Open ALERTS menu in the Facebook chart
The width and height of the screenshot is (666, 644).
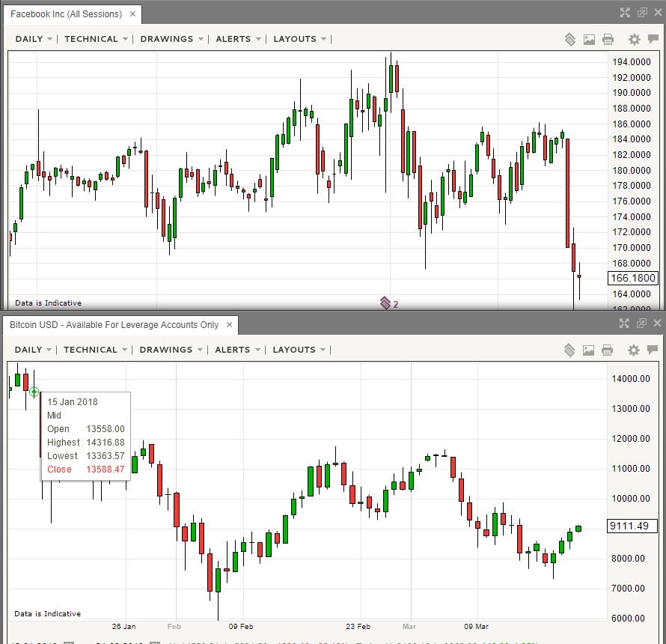coord(238,39)
